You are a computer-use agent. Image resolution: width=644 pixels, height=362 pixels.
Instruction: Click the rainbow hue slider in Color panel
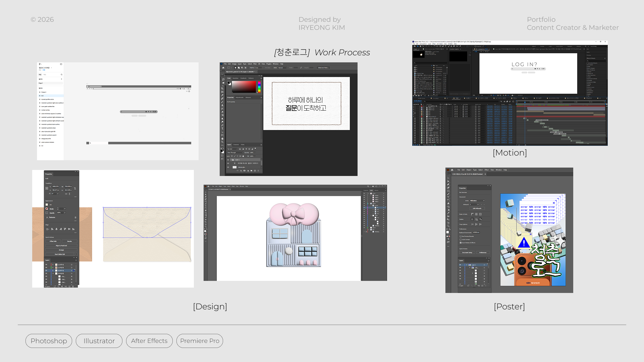(x=259, y=87)
